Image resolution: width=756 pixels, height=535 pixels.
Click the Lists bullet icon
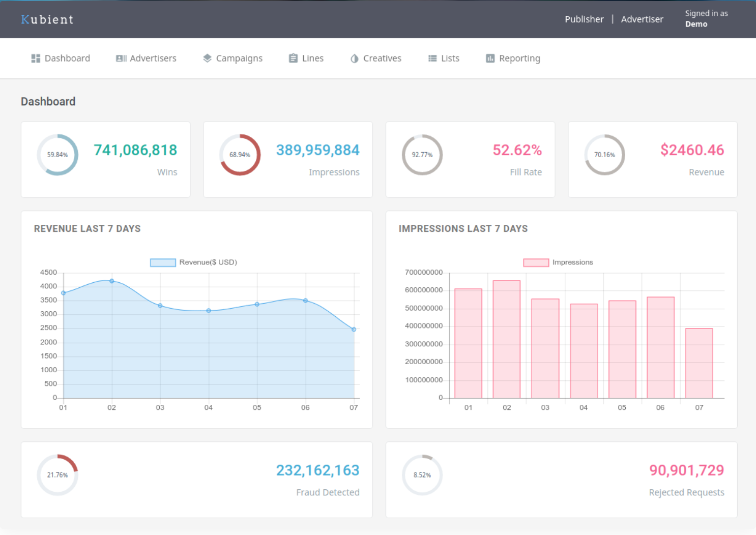(x=432, y=58)
